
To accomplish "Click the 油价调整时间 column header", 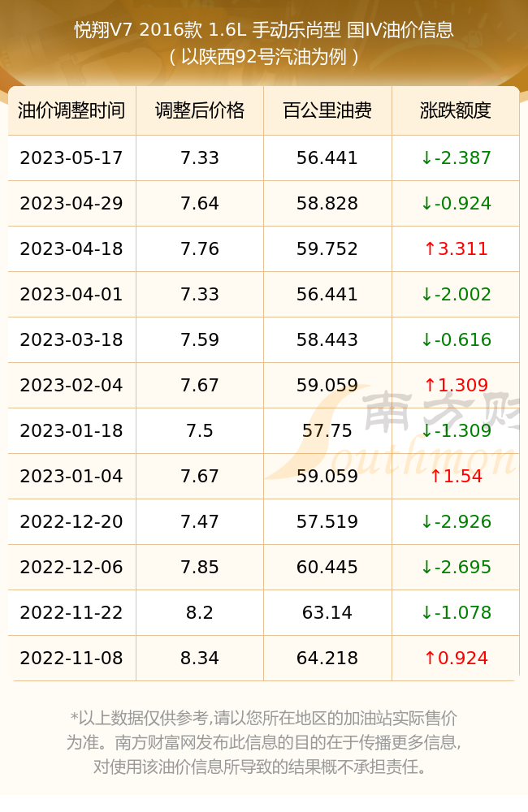I will (x=71, y=110).
